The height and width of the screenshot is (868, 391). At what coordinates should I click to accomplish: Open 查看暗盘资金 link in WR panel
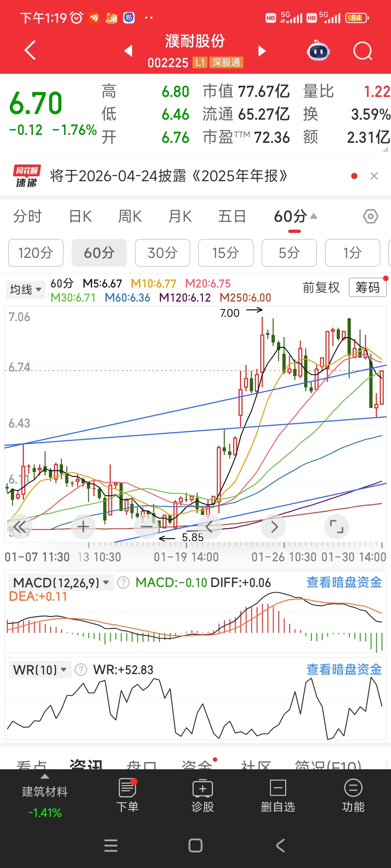tap(344, 669)
